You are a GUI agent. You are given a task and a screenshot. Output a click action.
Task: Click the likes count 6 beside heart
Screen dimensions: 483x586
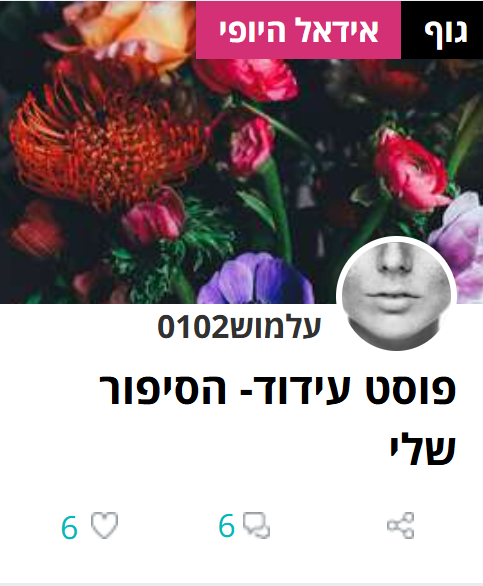[69, 527]
